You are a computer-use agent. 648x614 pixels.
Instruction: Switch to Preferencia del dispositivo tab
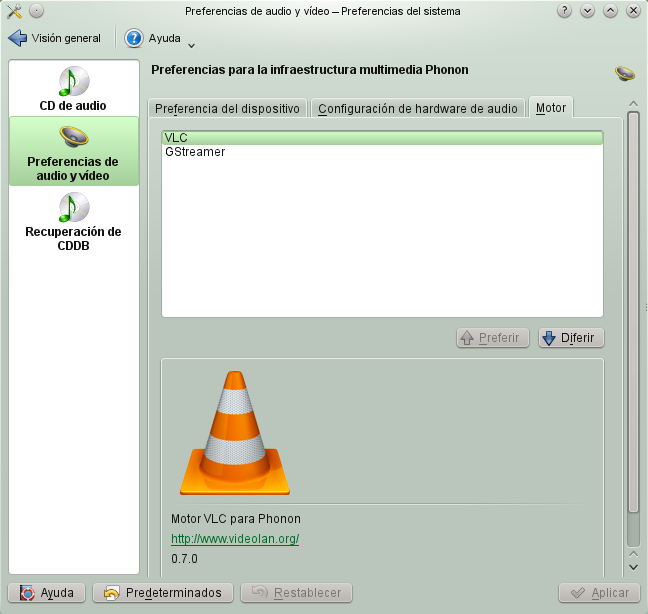pyautogui.click(x=227, y=109)
